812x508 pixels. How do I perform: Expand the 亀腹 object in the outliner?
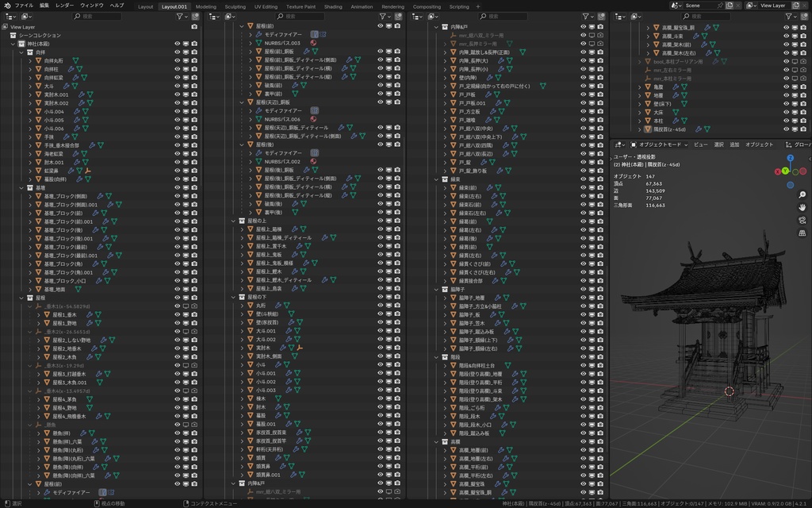(640, 87)
